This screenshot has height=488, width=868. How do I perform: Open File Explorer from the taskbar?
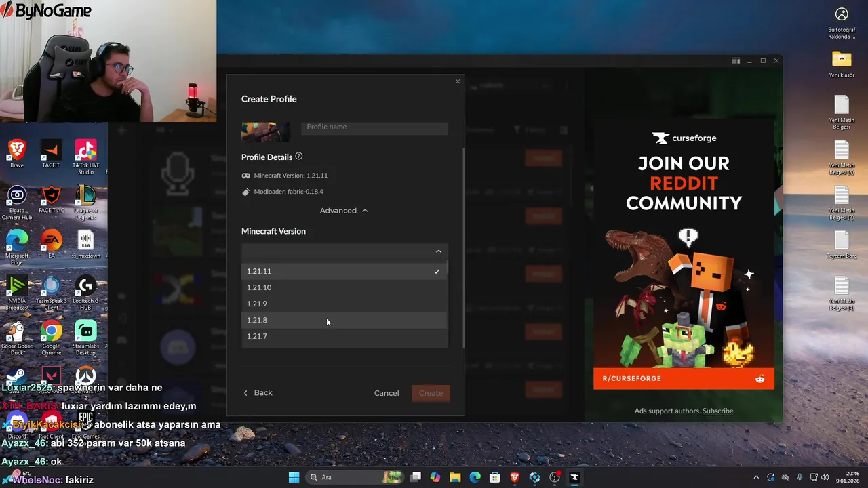[x=455, y=477]
